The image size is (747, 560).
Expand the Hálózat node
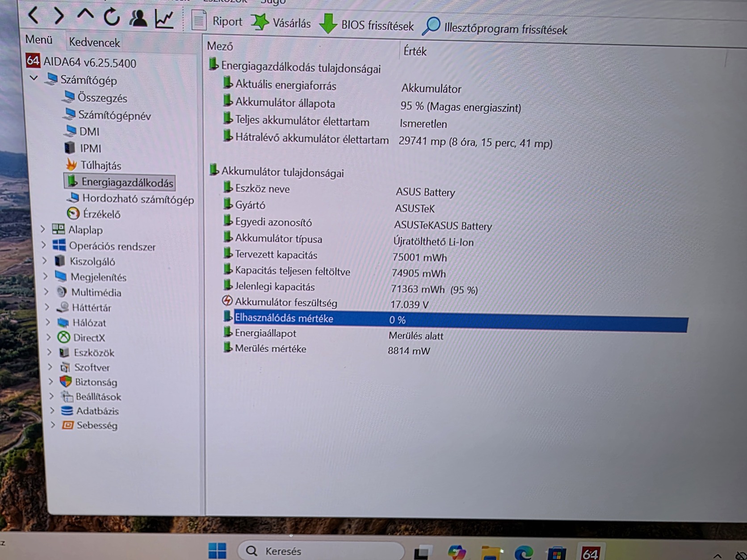tap(48, 322)
